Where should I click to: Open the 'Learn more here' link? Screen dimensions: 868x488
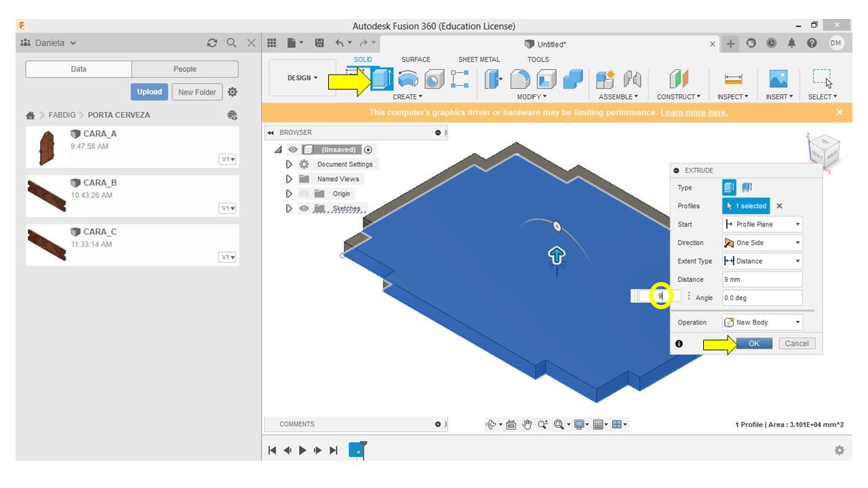tap(694, 113)
